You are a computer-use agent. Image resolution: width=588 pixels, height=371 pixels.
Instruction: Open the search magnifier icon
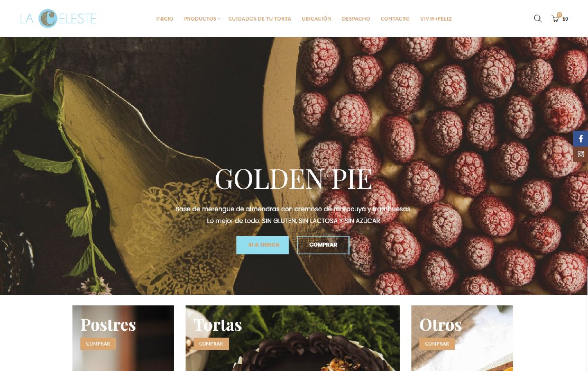(538, 19)
